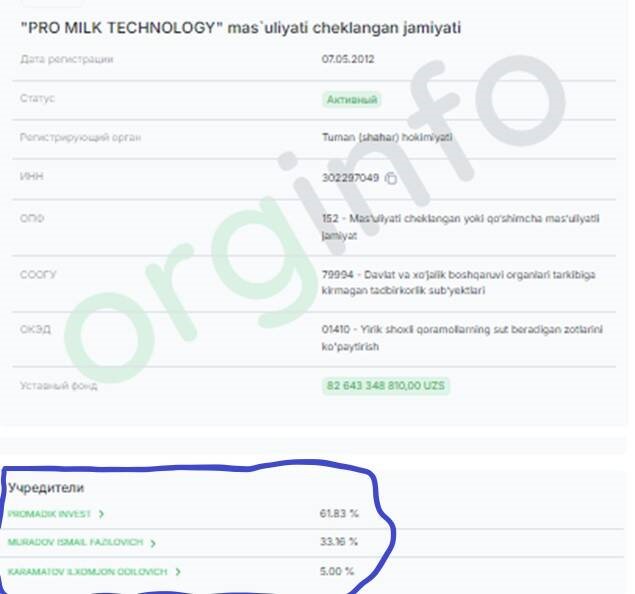Click the ОКЭД code 01410 description
Screen dimensions: 635x594
(462, 338)
